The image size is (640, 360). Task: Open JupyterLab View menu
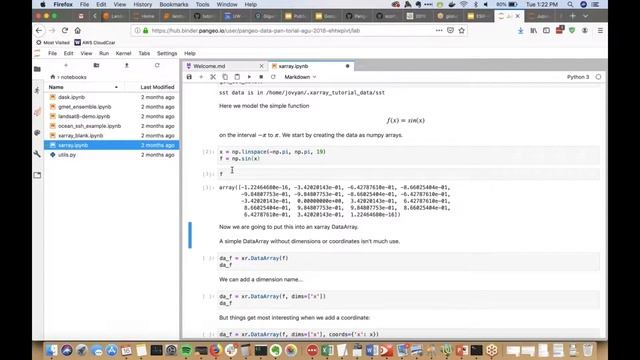(x=86, y=53)
